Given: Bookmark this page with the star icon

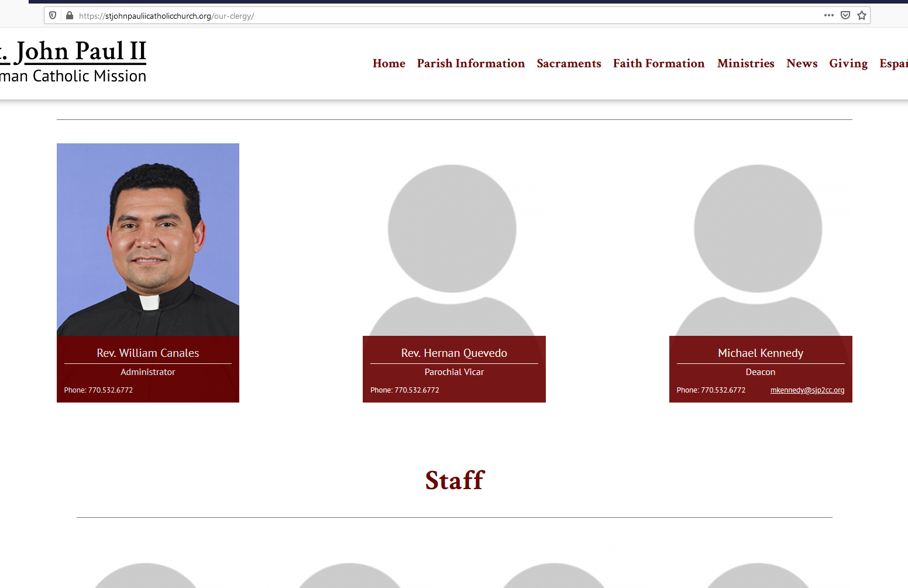Looking at the screenshot, I should (x=861, y=16).
